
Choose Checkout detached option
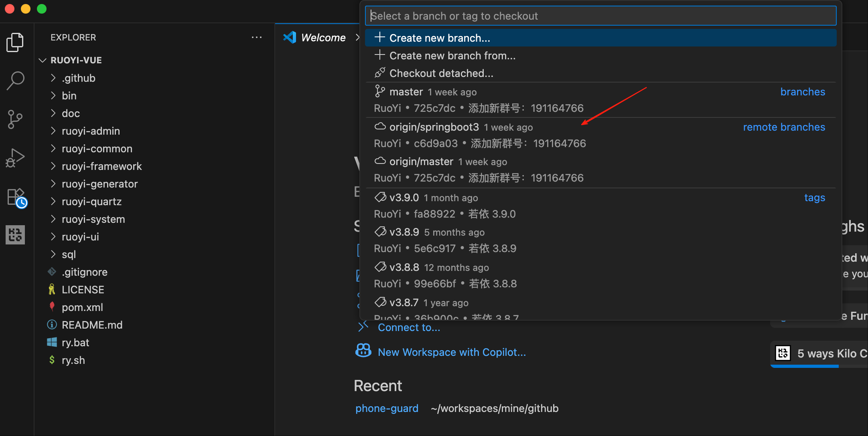coord(441,73)
